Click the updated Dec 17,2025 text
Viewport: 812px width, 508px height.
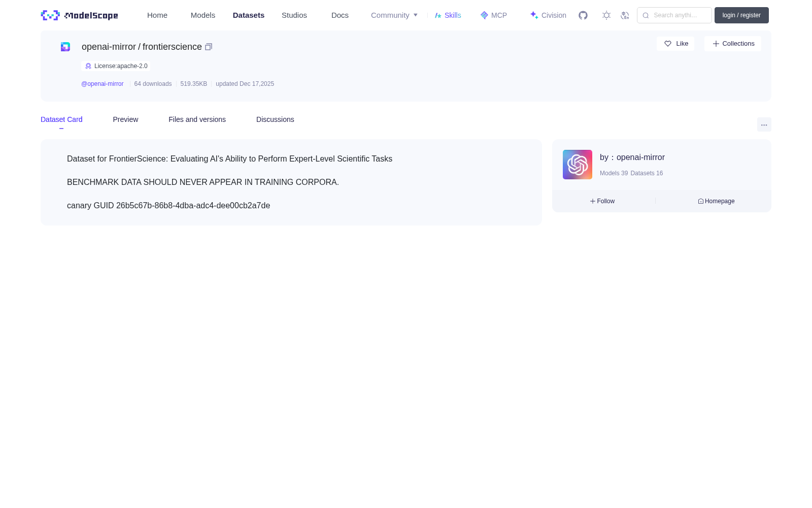(x=245, y=84)
